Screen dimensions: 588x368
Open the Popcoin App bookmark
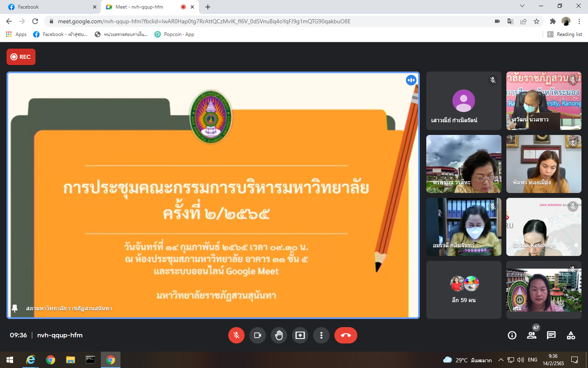click(174, 34)
